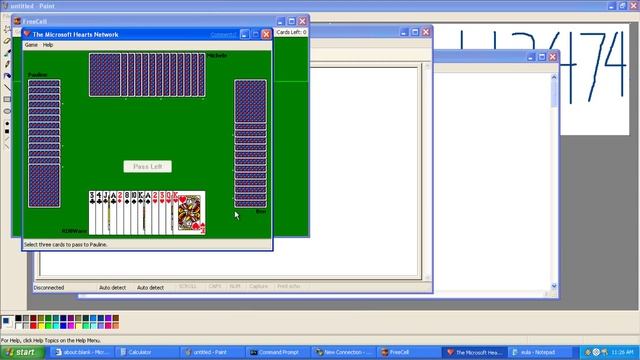Select the Pencil tool in Paint
This screenshot has width=640, height=360.
tap(7, 64)
